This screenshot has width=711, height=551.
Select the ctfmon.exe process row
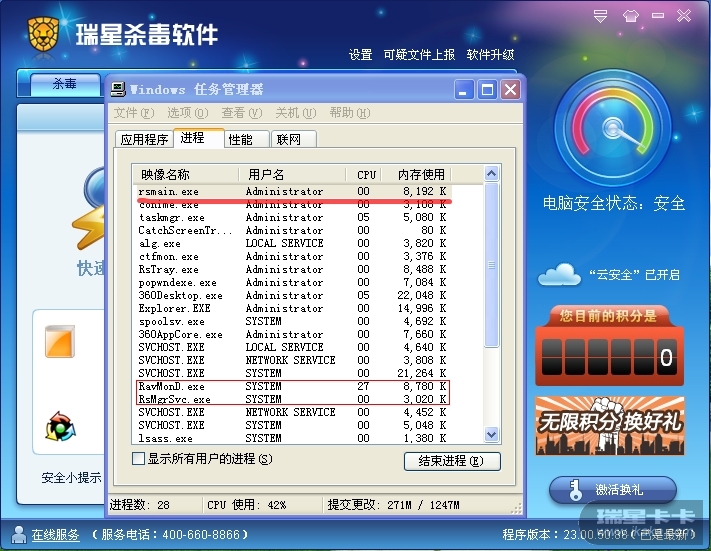pyautogui.click(x=292, y=257)
